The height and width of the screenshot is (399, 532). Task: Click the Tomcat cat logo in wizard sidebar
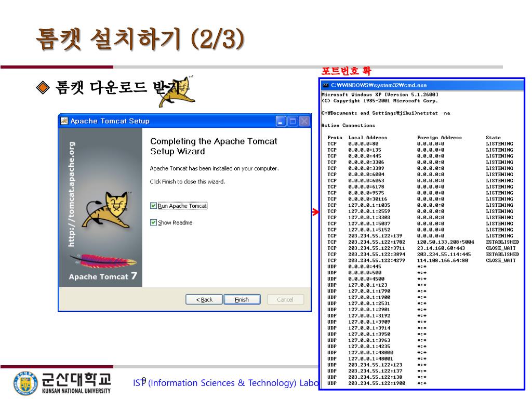(107, 210)
